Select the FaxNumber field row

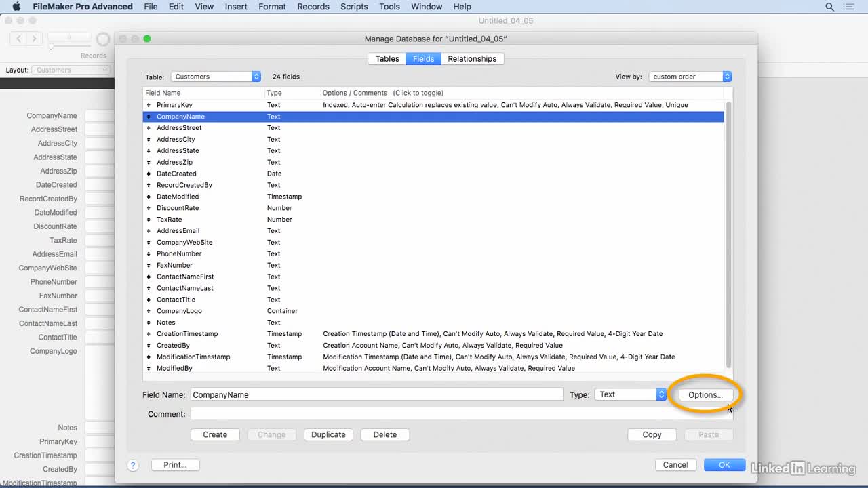[433, 266]
